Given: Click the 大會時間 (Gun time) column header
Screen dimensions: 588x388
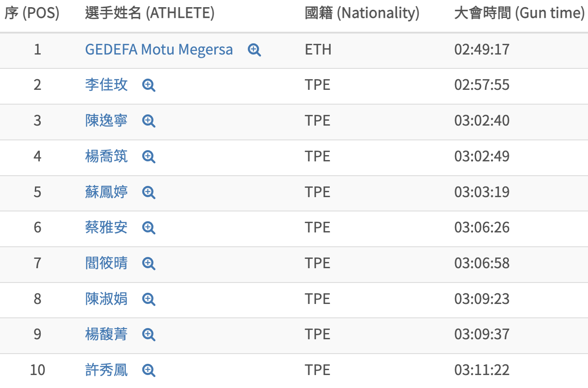Looking at the screenshot, I should point(519,13).
